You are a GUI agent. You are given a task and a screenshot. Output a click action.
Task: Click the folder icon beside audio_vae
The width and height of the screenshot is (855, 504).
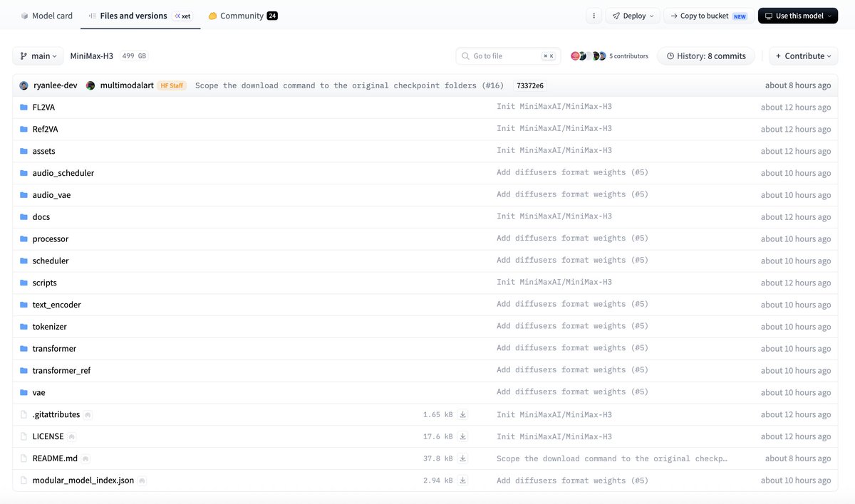pos(24,195)
